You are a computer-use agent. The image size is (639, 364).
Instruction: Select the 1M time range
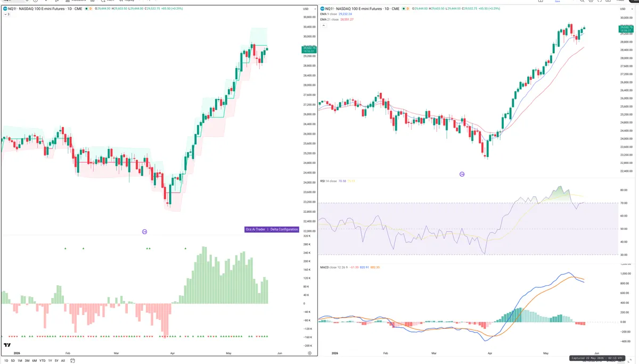pyautogui.click(x=20, y=361)
